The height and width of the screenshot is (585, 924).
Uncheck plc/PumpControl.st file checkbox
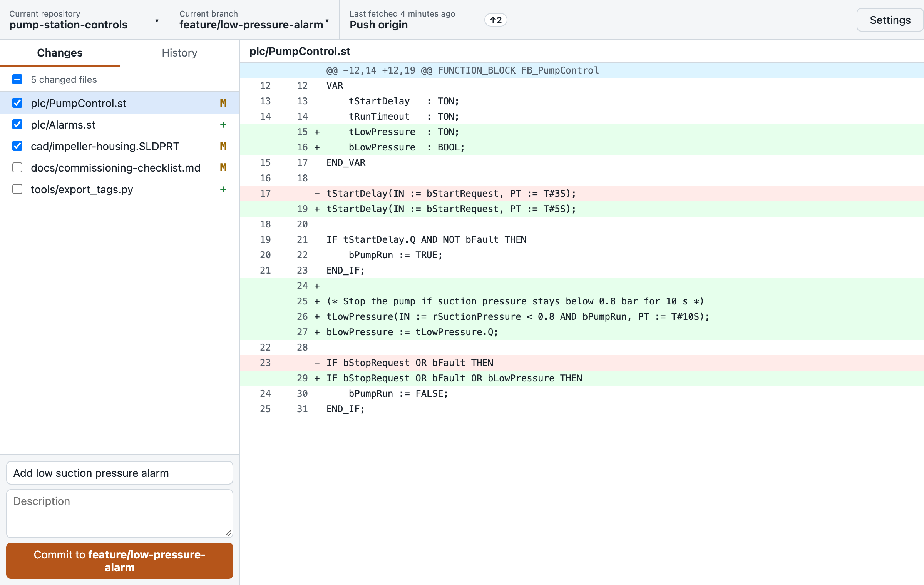(17, 103)
